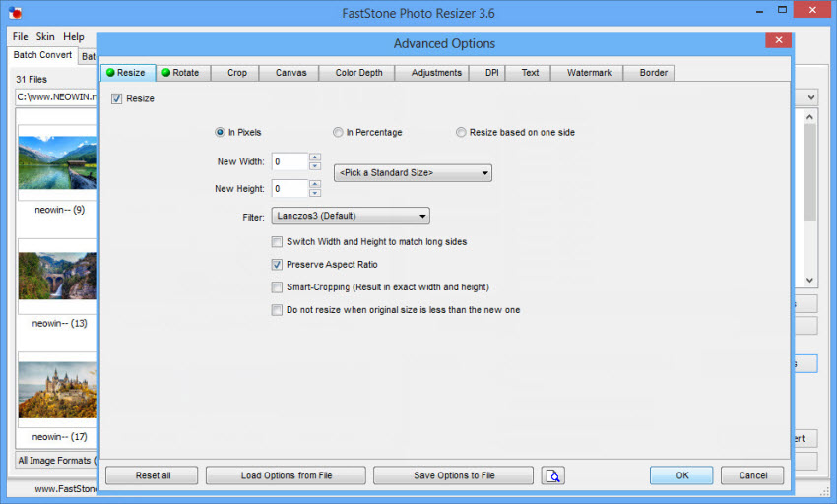This screenshot has width=837, height=504.
Task: Select Resize based on one side
Action: [x=461, y=132]
